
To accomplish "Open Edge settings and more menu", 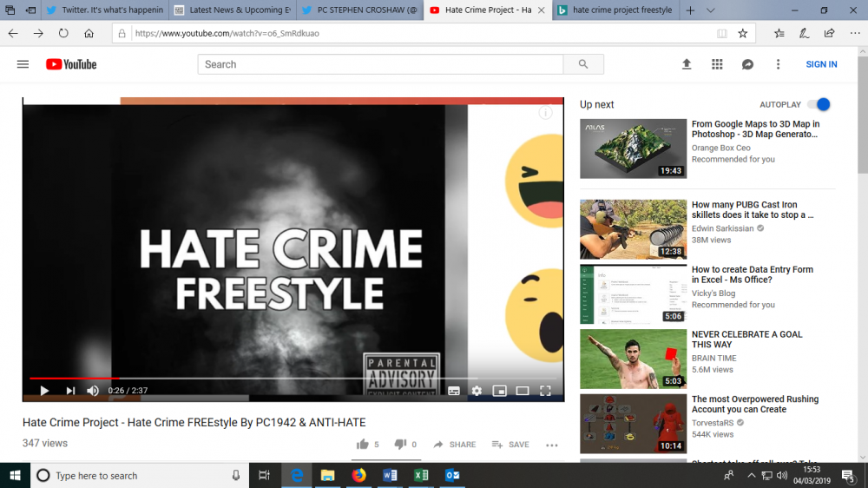I will (x=855, y=33).
